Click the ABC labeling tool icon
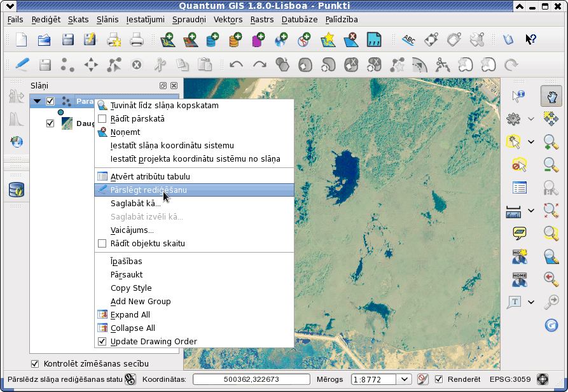The image size is (568, 392). tap(408, 39)
